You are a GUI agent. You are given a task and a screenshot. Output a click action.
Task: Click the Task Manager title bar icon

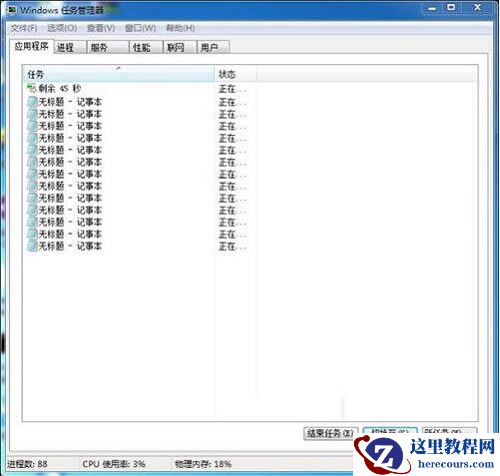pyautogui.click(x=12, y=10)
